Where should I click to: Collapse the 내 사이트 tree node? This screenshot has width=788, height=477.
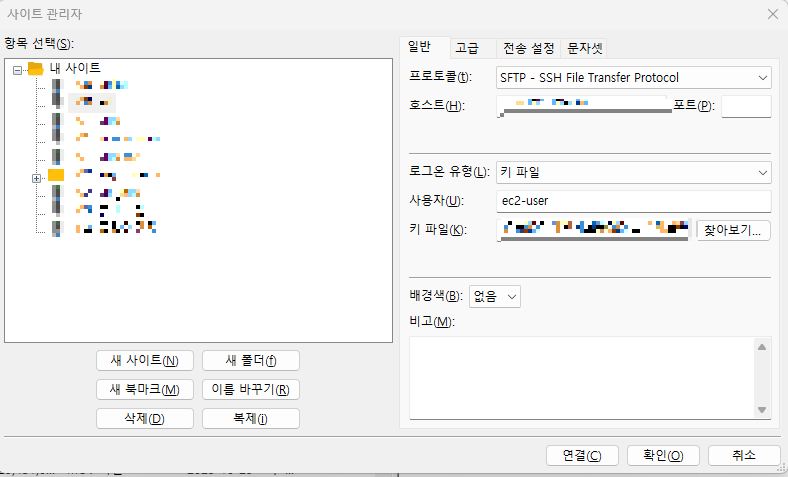[x=18, y=70]
